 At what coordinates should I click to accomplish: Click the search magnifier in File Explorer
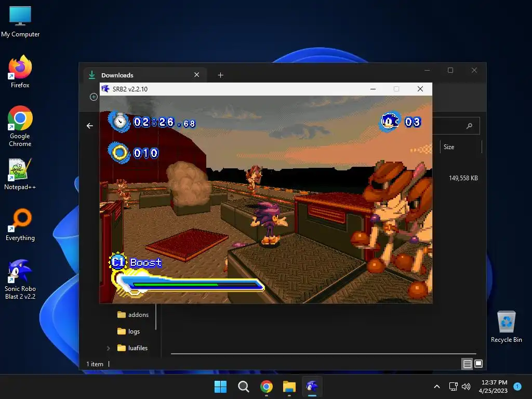click(469, 126)
